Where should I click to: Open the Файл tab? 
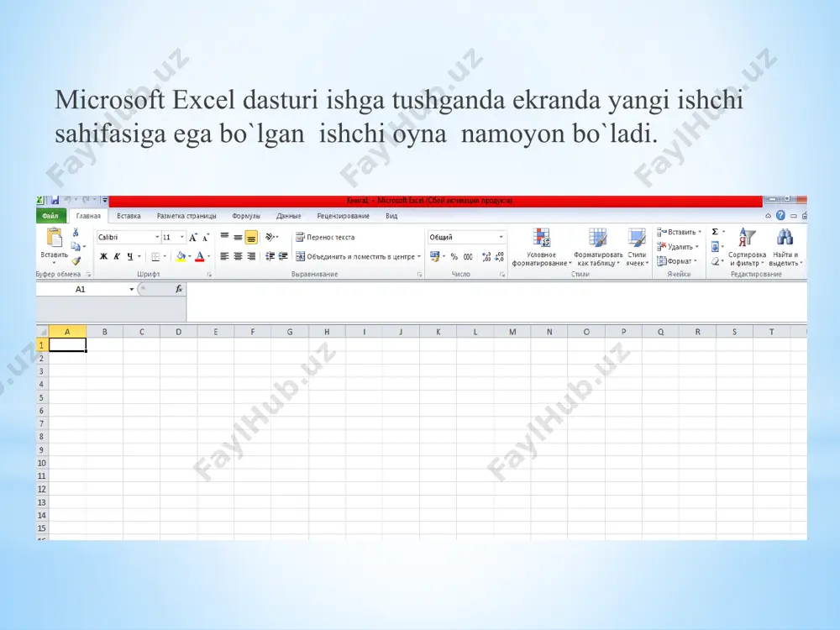[x=50, y=216]
